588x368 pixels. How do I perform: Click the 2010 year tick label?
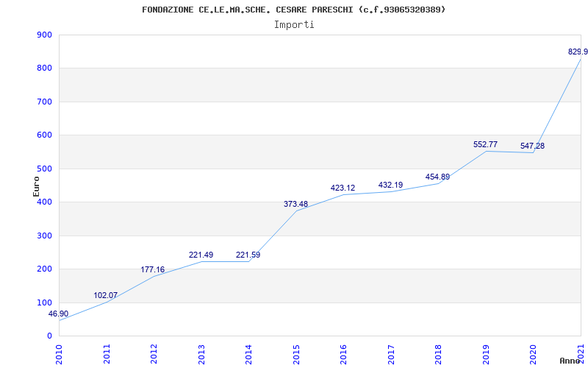point(60,355)
